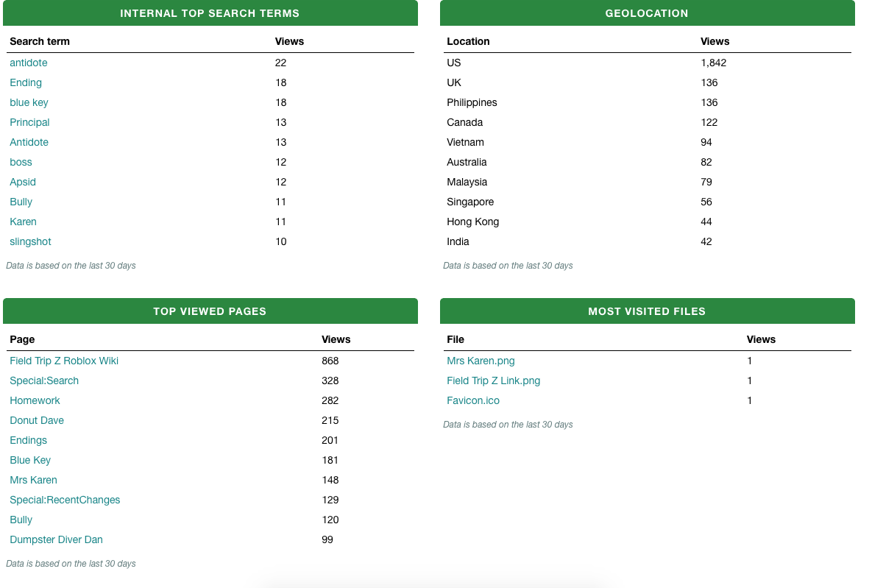
Task: Click the Top Viewed Pages header
Action: point(210,311)
